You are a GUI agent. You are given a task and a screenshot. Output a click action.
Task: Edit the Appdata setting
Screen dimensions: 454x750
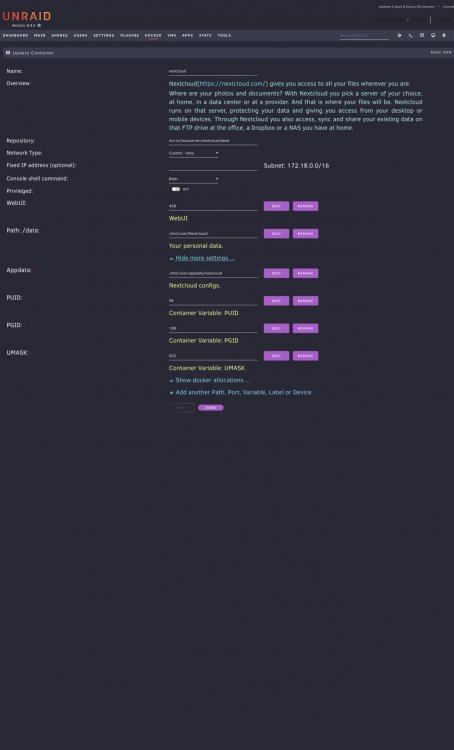click(276, 274)
